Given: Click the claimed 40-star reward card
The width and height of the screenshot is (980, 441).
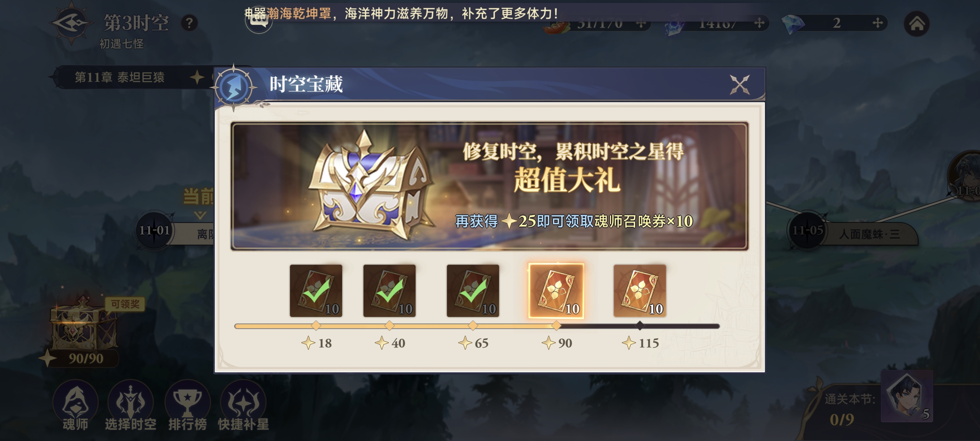Looking at the screenshot, I should coord(389,291).
